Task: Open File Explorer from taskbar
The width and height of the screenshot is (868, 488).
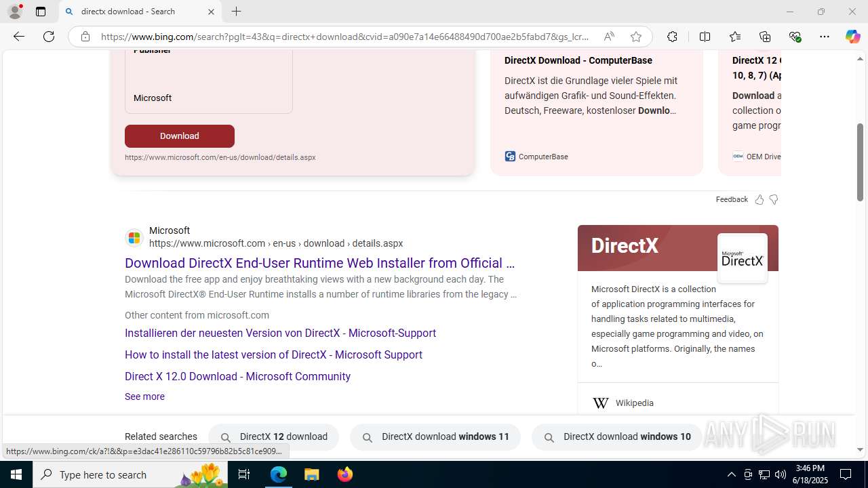Action: (x=312, y=474)
